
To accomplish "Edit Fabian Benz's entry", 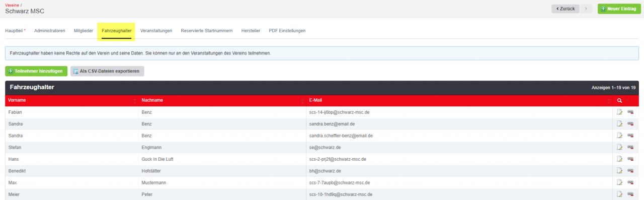I will (x=620, y=112).
